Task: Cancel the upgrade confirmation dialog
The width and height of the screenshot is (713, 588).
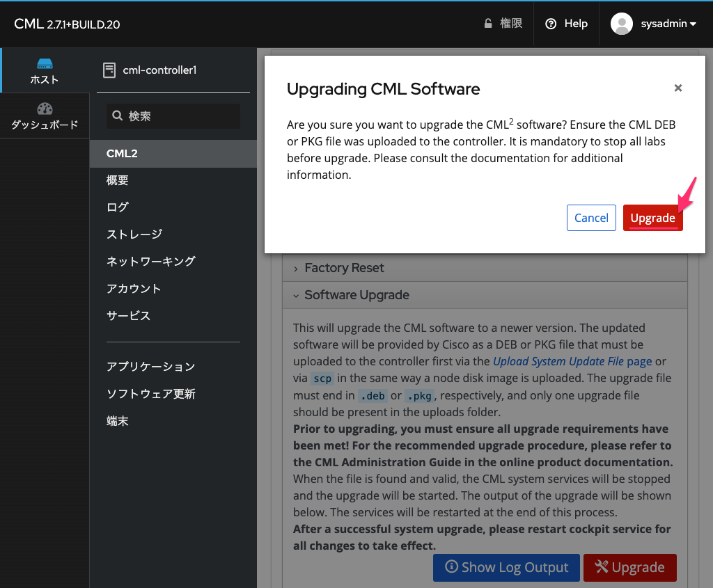Action: coord(591,218)
